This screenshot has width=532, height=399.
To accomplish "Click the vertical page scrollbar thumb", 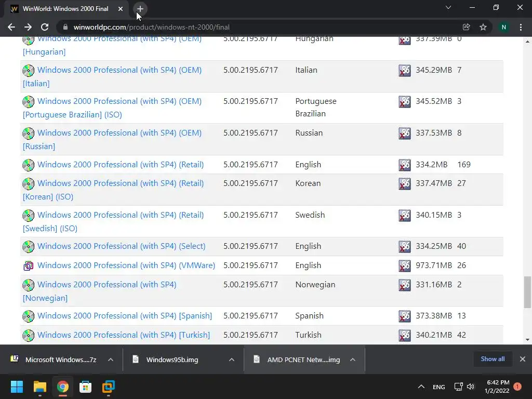I will tap(527, 292).
